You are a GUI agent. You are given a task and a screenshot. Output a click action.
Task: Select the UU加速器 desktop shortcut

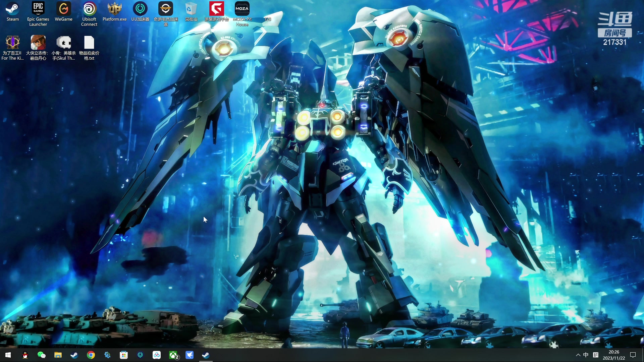[x=140, y=12]
